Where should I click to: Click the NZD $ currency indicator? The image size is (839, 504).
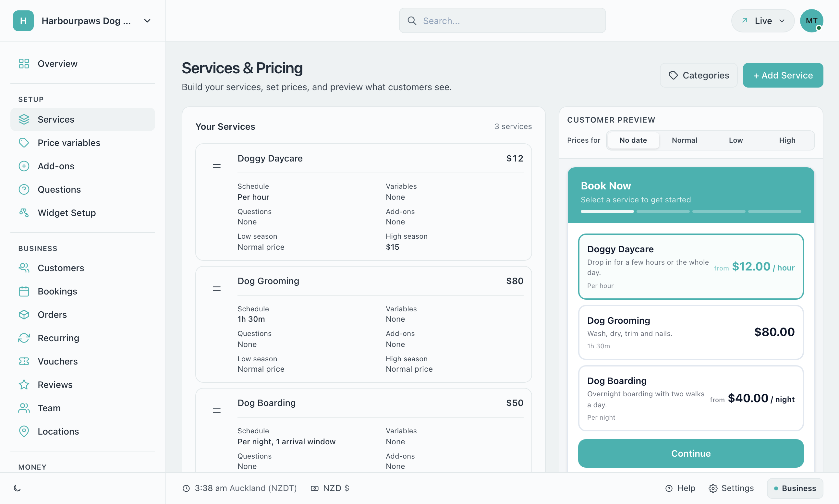click(330, 488)
